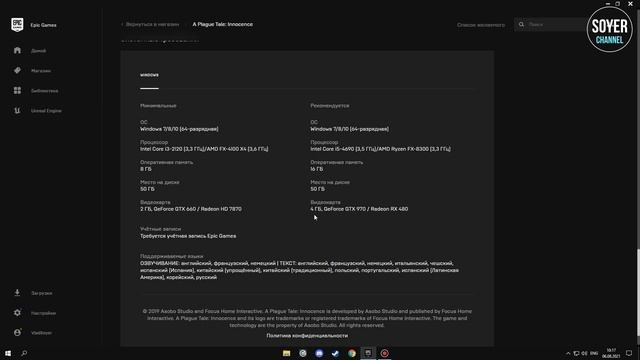Viewport: 640px width, 360px height.
Task: Click the supported languages ОЗВУЧИВАНИЕ text
Action: coord(299,270)
